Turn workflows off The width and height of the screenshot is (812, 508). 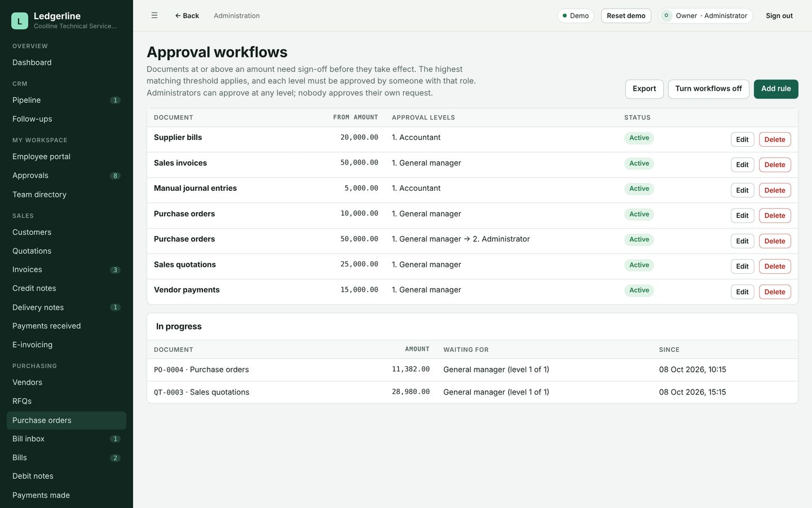pyautogui.click(x=709, y=89)
